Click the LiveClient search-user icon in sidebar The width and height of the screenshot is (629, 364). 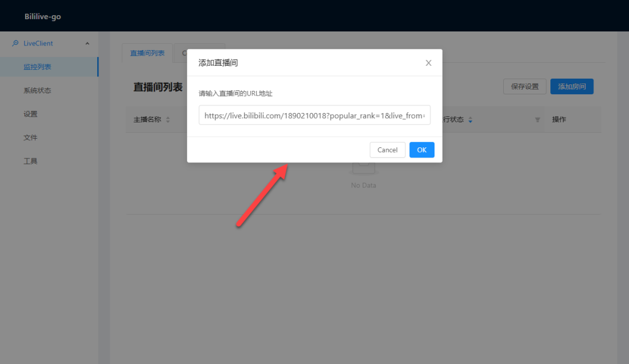(15, 43)
